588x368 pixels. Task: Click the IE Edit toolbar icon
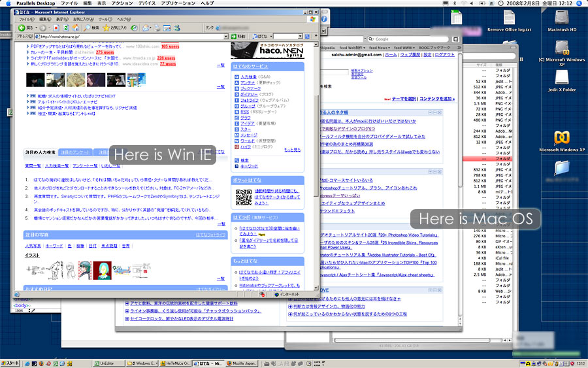point(167,27)
